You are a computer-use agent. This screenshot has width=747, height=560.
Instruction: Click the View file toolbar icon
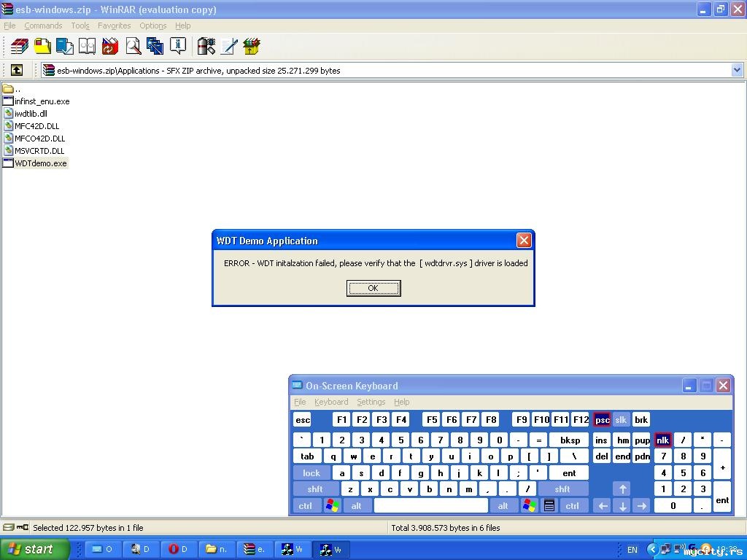tap(88, 46)
